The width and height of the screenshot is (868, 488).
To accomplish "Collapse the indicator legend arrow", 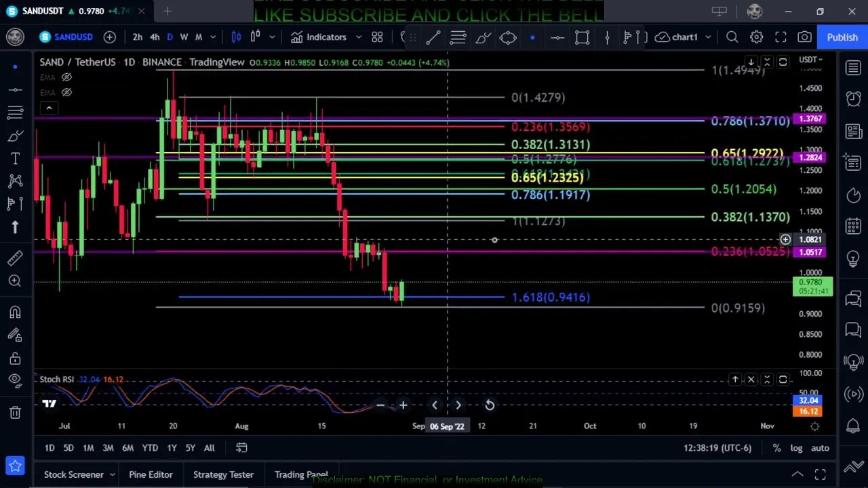I will 49,108.
